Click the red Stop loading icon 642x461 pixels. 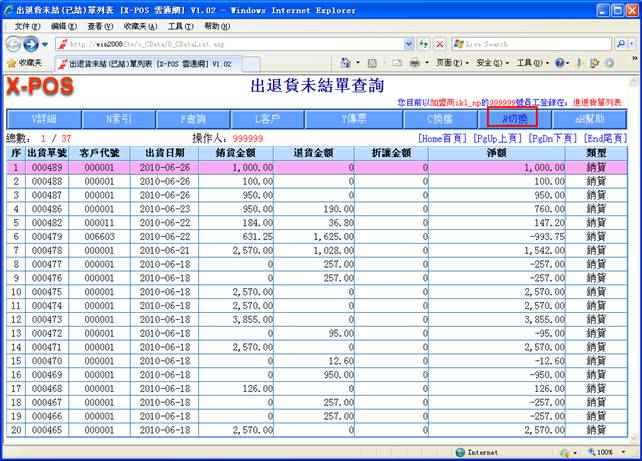click(x=439, y=44)
